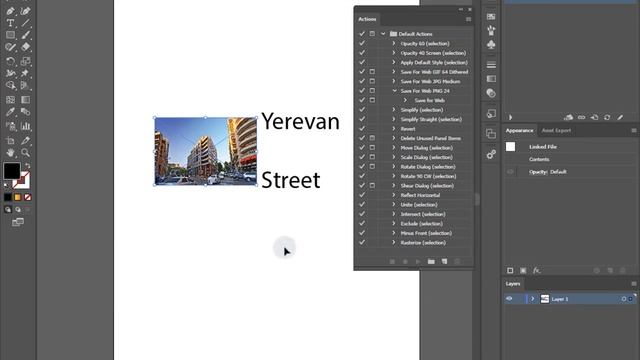Image resolution: width=640 pixels, height=360 pixels.
Task: Click Add New Stroke button in Appearance
Action: (x=510, y=270)
